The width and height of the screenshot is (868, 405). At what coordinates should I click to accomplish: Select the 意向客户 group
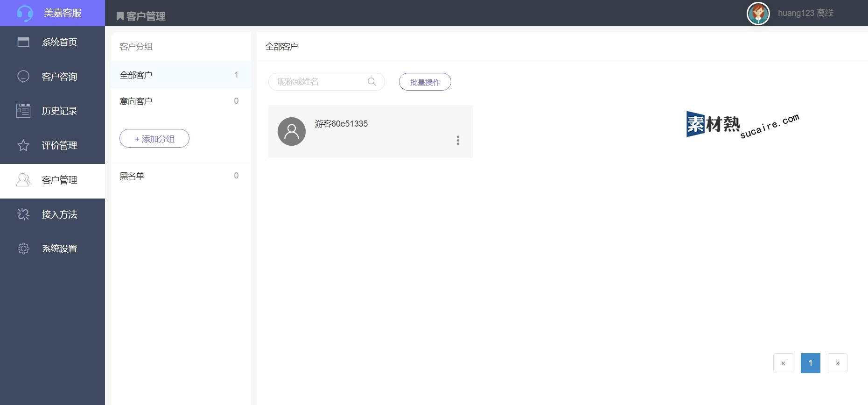181,101
